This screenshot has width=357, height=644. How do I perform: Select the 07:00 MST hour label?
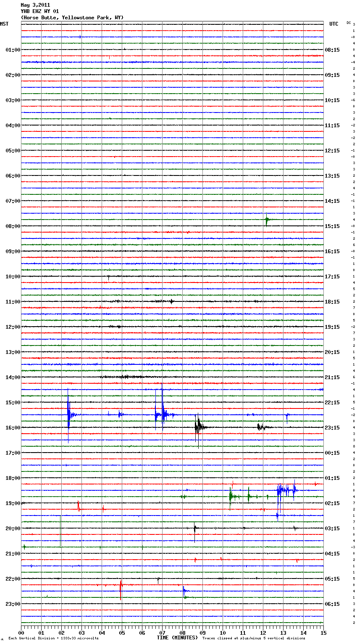(x=13, y=201)
